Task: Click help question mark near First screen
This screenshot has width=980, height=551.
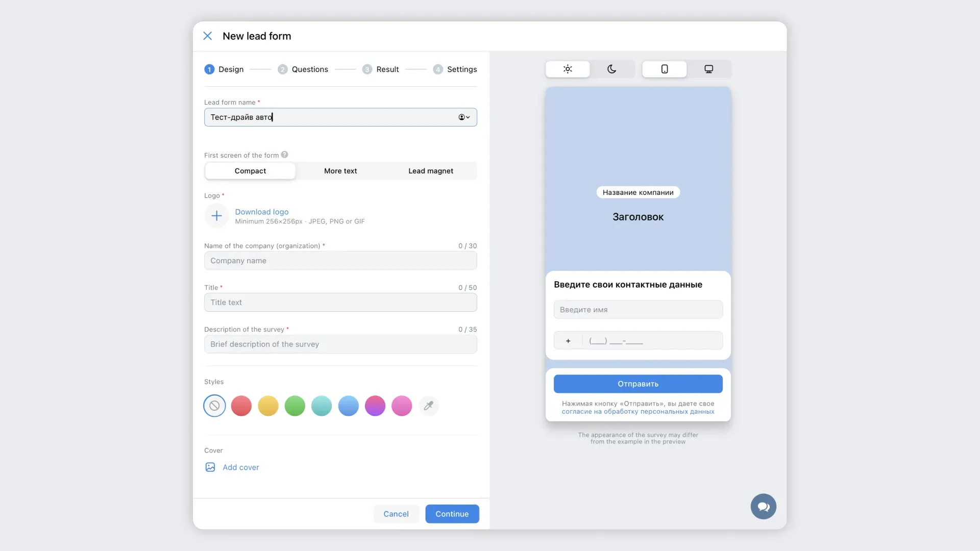Action: point(284,155)
